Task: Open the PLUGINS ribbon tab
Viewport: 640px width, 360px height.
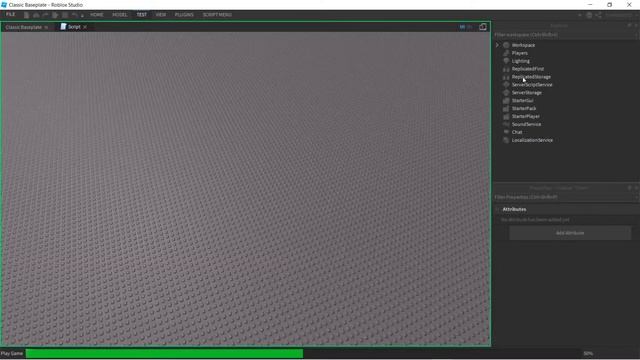Action: 184,15
